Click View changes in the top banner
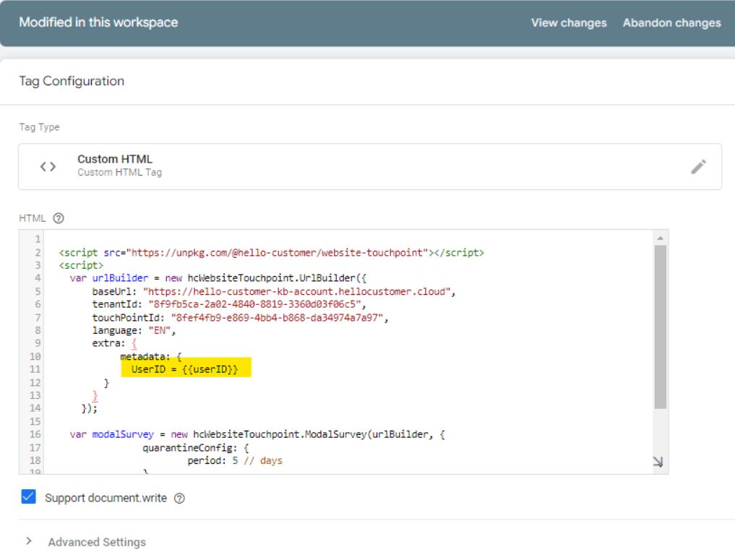The width and height of the screenshot is (735, 560). point(569,22)
